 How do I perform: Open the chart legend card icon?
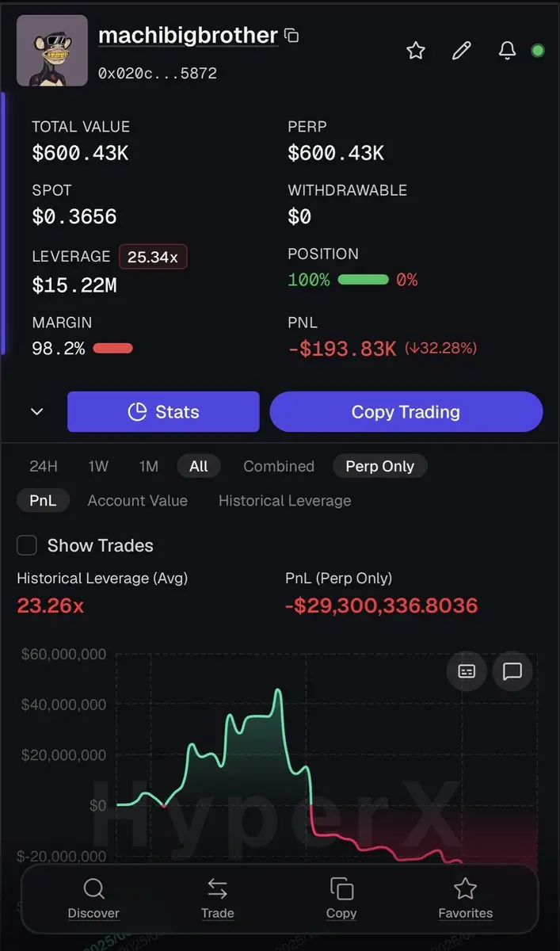point(467,672)
